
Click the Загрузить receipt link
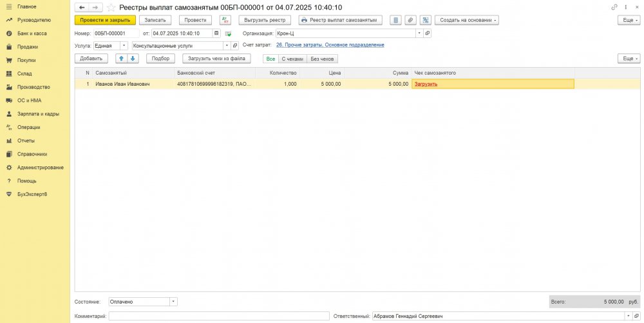426,84
